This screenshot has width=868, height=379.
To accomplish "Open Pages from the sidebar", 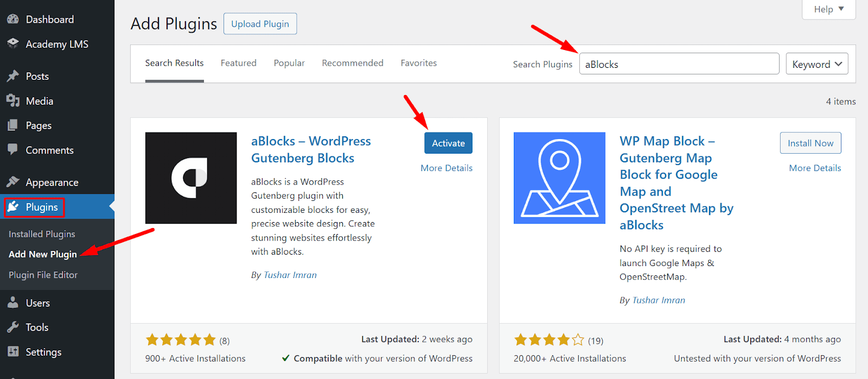I will pyautogui.click(x=39, y=125).
